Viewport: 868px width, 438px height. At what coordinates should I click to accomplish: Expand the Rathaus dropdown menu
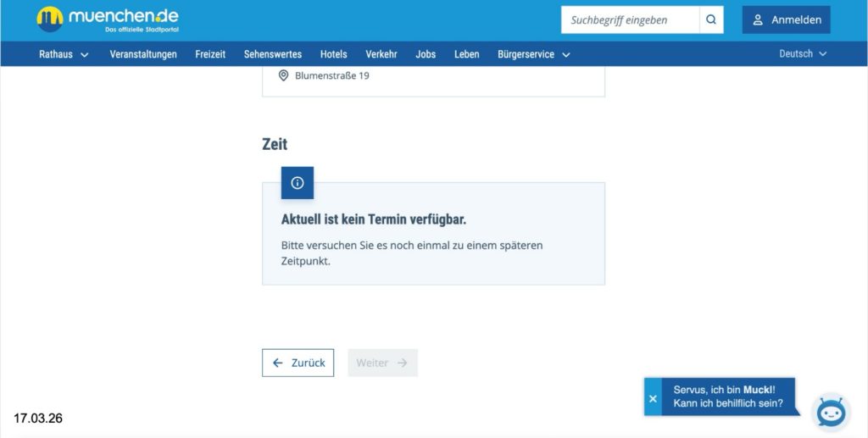[64, 54]
